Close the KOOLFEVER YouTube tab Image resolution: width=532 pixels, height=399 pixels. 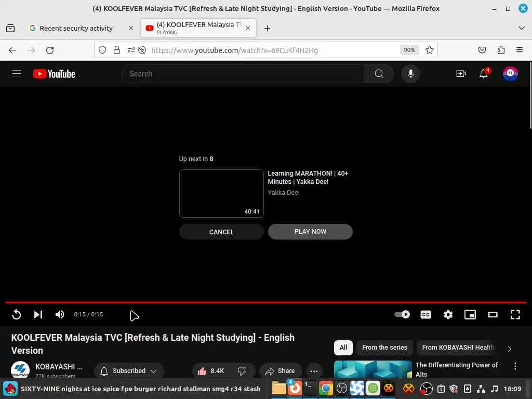click(x=248, y=28)
